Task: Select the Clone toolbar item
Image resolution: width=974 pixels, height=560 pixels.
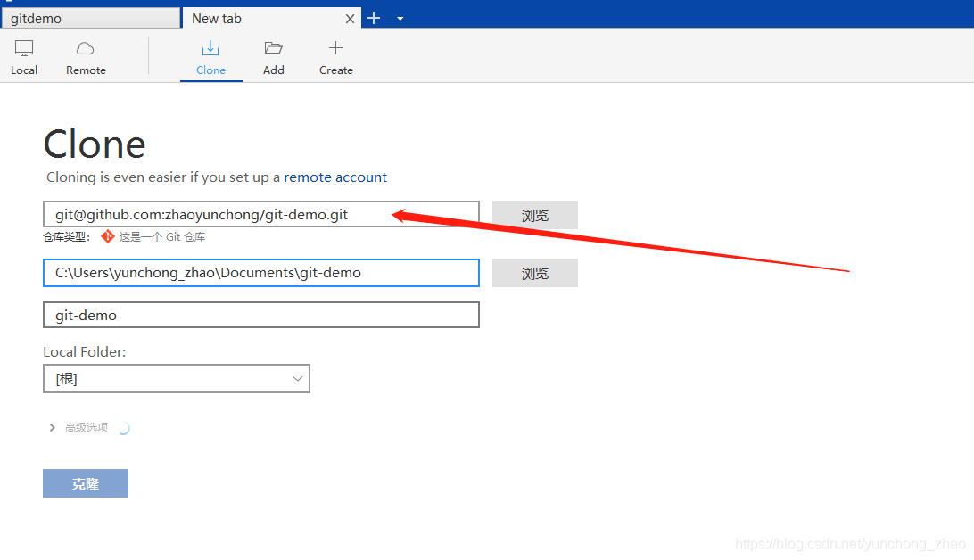Action: [x=210, y=58]
